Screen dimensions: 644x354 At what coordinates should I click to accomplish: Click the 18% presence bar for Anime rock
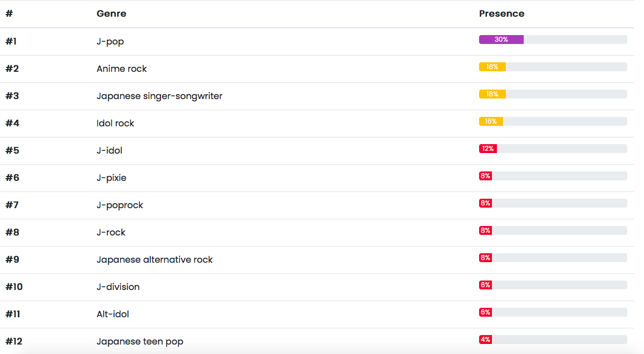[x=492, y=67]
